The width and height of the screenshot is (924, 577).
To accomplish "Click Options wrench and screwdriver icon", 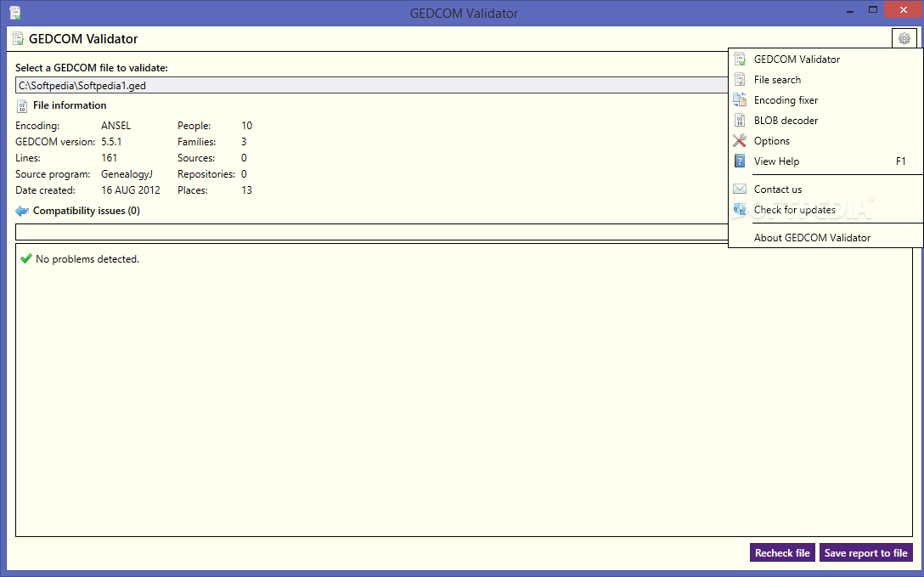I will pos(740,141).
